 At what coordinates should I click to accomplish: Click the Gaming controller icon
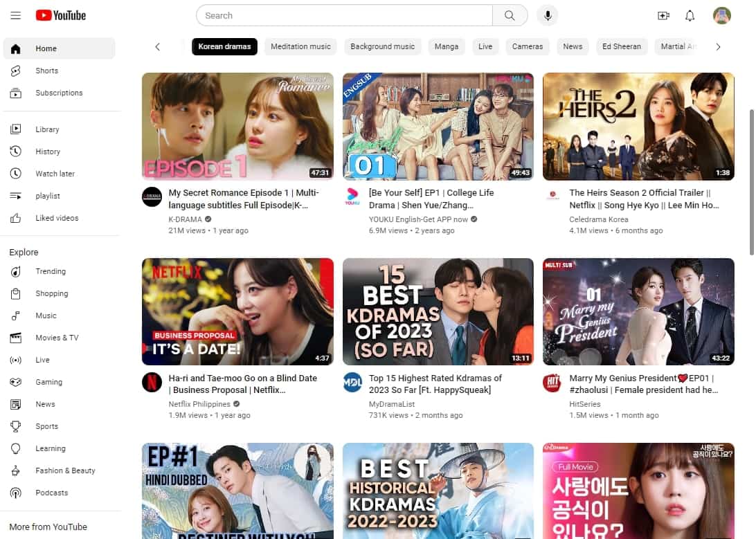tap(15, 383)
